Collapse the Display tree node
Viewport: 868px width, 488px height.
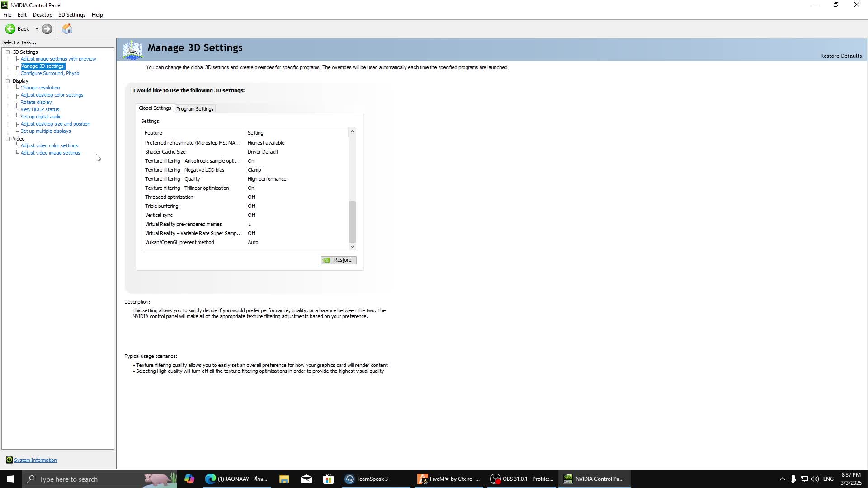coord(8,81)
